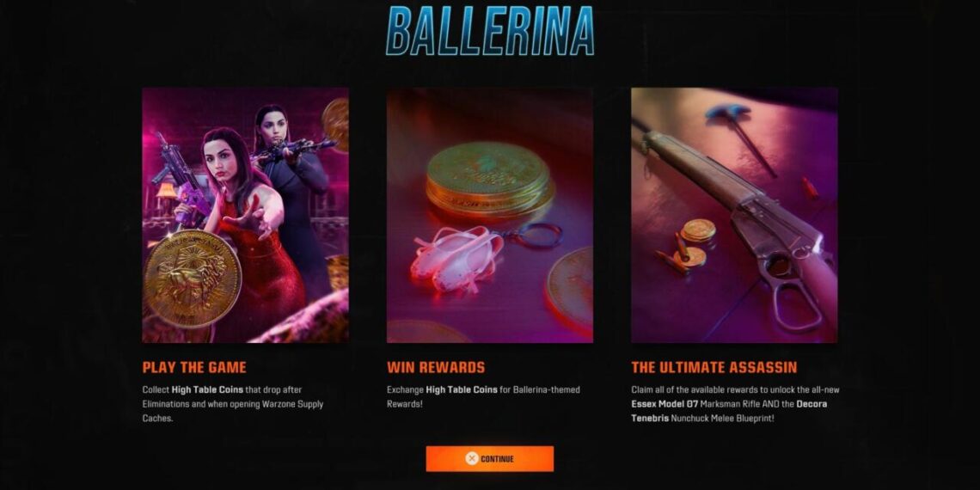Click the blue nunchuck melee weapon
Viewport: 980px width, 490px height.
[x=739, y=136]
